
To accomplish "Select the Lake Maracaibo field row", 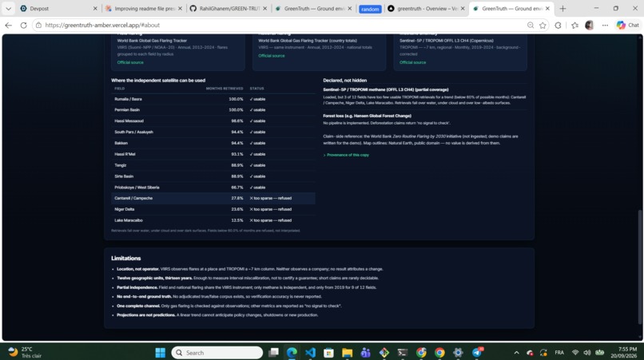I will 213,220.
